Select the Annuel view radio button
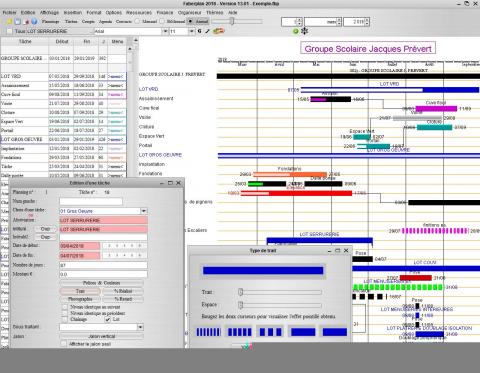The height and width of the screenshot is (373, 480). [190, 21]
